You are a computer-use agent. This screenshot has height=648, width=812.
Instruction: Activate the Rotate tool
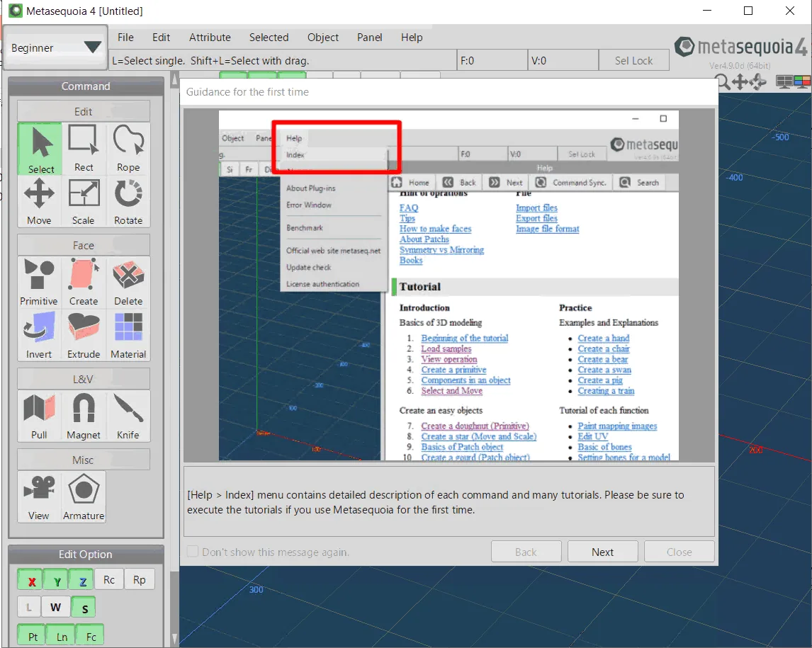pyautogui.click(x=128, y=201)
